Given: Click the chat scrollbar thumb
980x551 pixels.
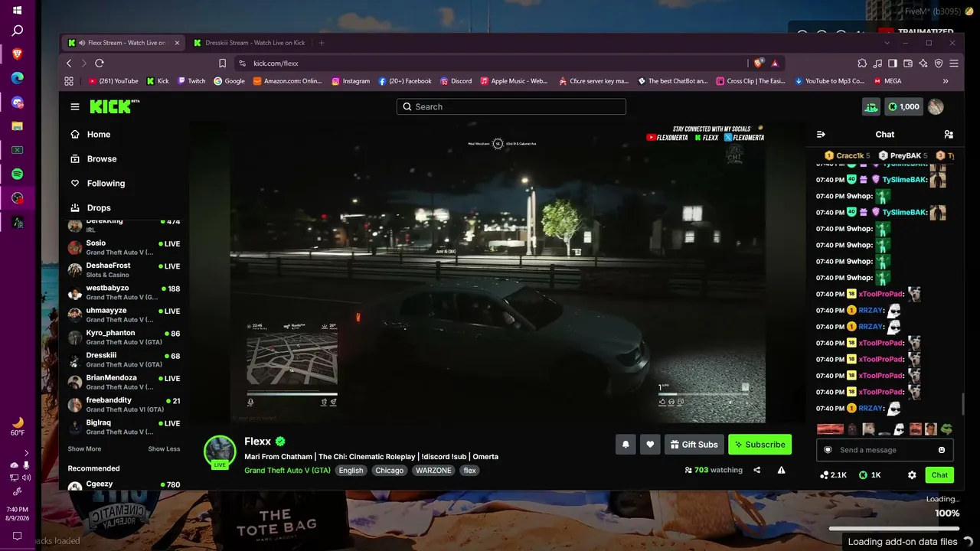Looking at the screenshot, I should [x=963, y=403].
